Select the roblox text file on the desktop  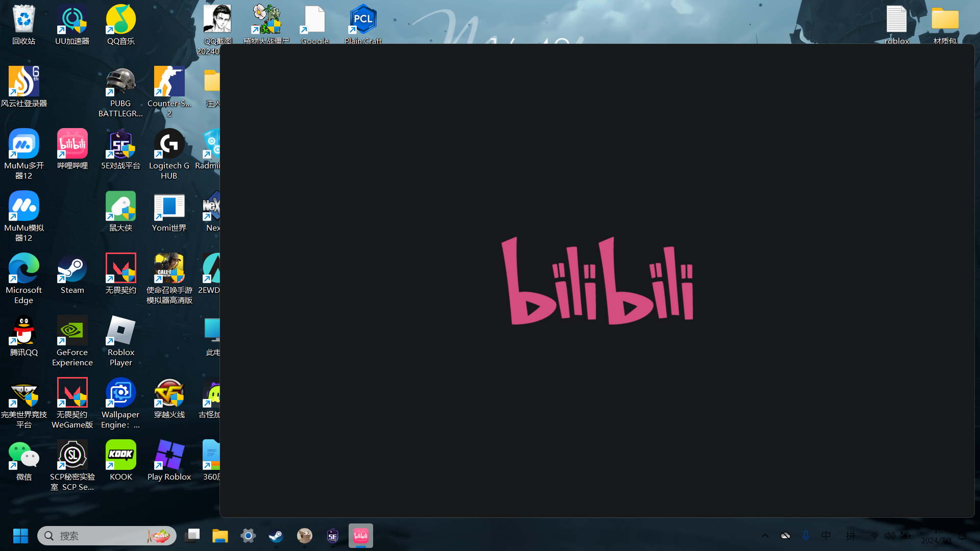click(897, 24)
